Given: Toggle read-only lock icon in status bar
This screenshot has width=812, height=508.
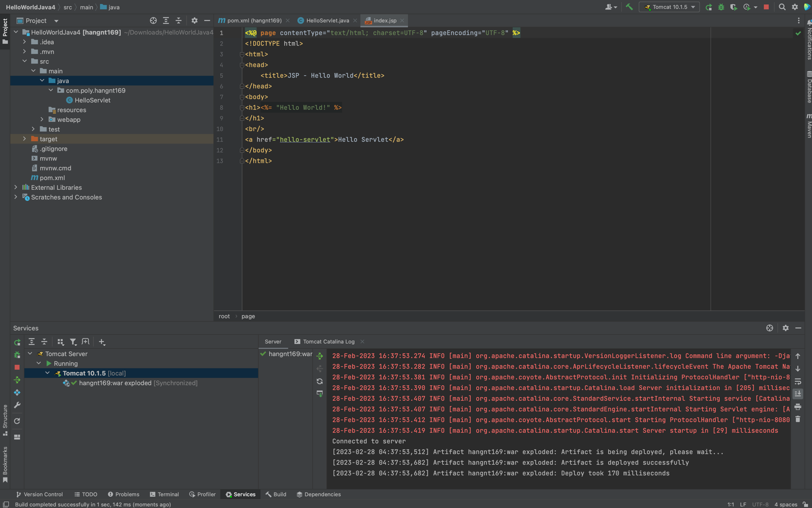Looking at the screenshot, I should 805,504.
